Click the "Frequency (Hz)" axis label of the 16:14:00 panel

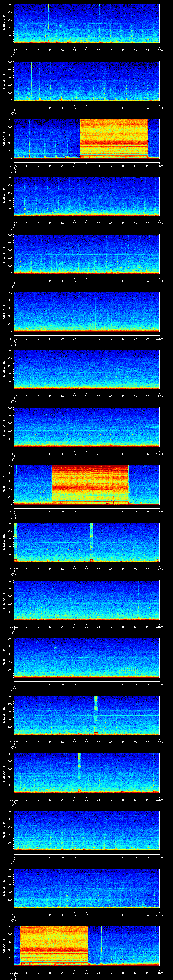[4, 24]
